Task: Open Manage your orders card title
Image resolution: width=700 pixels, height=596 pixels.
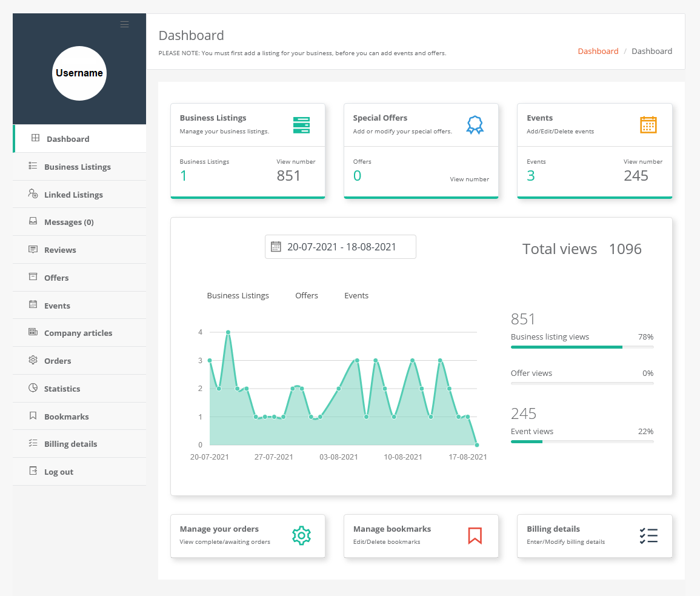Action: 219,529
